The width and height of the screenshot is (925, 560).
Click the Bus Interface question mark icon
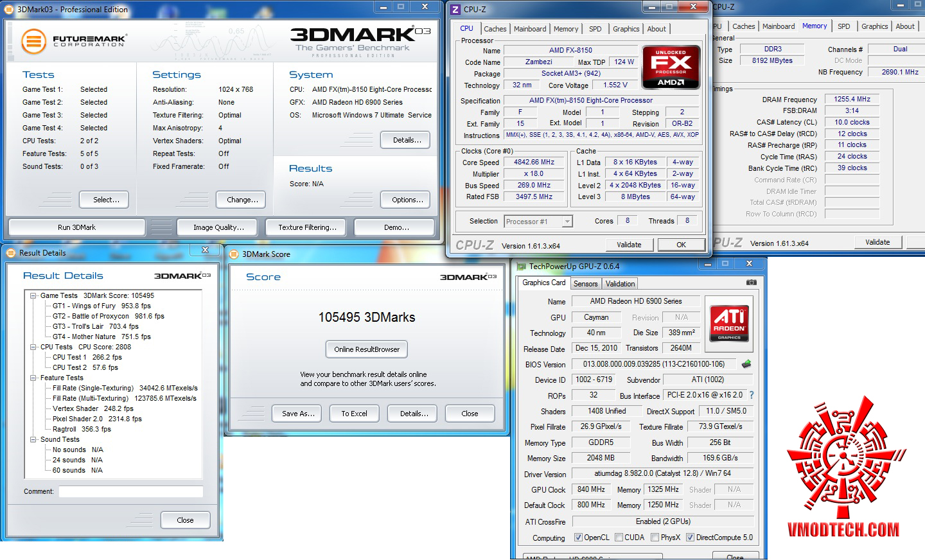point(752,395)
